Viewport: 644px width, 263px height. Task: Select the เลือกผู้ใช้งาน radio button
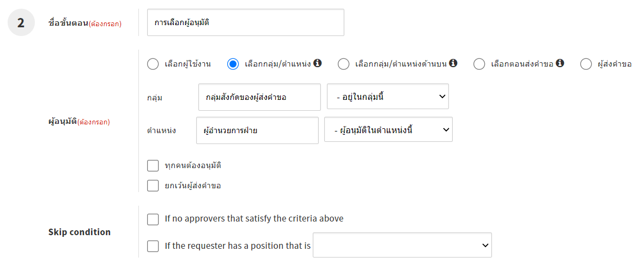[x=153, y=64]
